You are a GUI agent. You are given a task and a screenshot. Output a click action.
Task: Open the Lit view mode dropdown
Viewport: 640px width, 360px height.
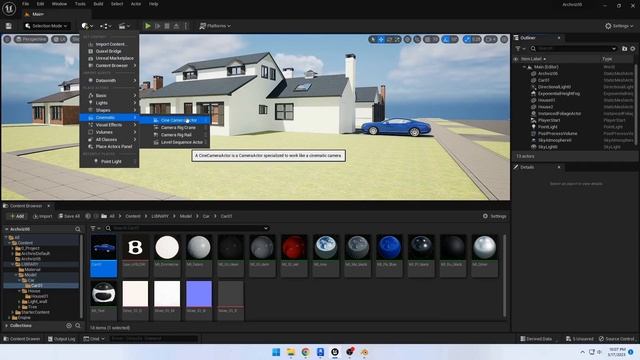point(59,39)
